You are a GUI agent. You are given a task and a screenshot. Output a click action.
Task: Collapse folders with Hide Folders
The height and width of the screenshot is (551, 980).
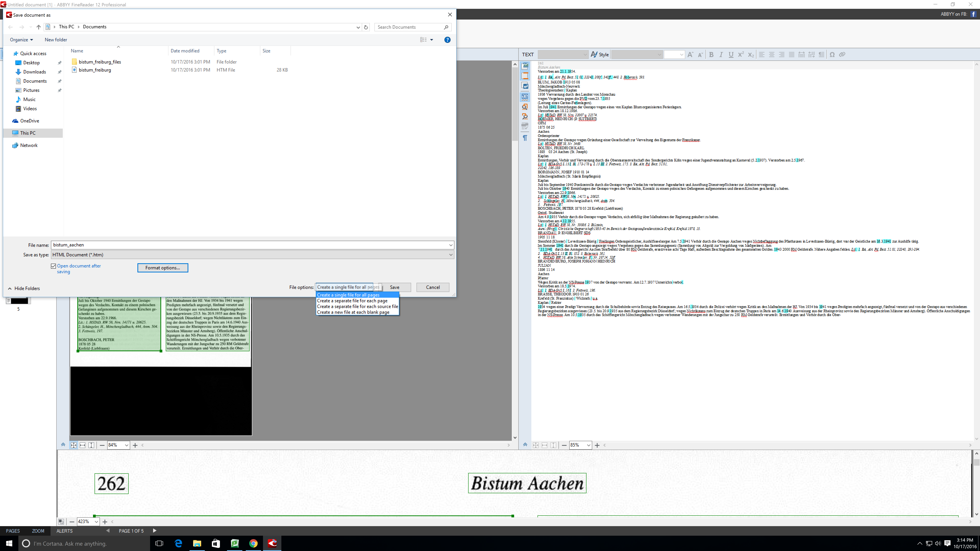tap(24, 289)
